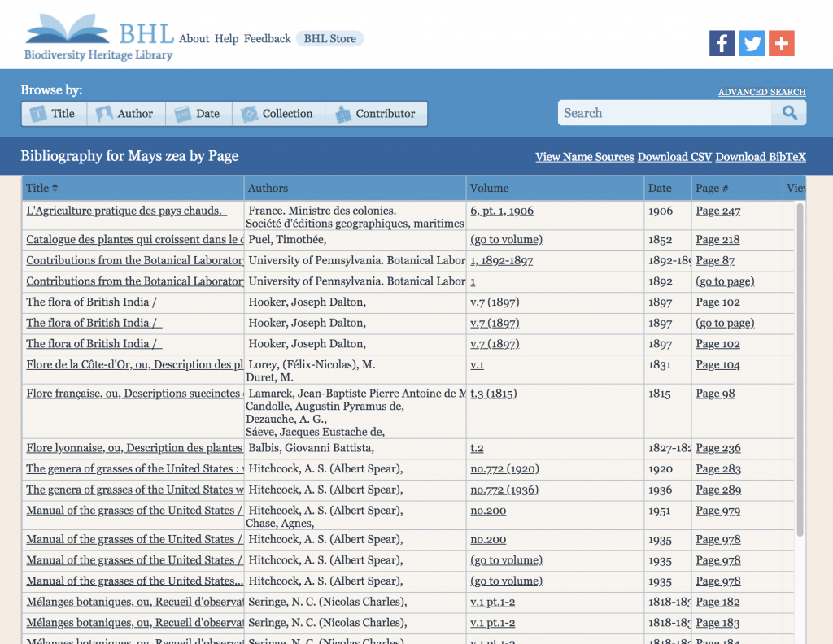Click the search magnifying glass icon
Image resolution: width=833 pixels, height=644 pixels.
pos(789,112)
